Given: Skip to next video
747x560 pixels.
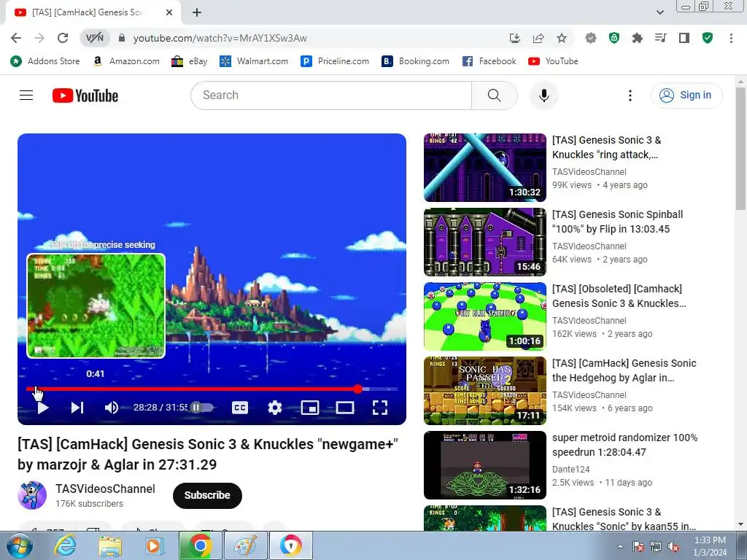Looking at the screenshot, I should click(77, 408).
